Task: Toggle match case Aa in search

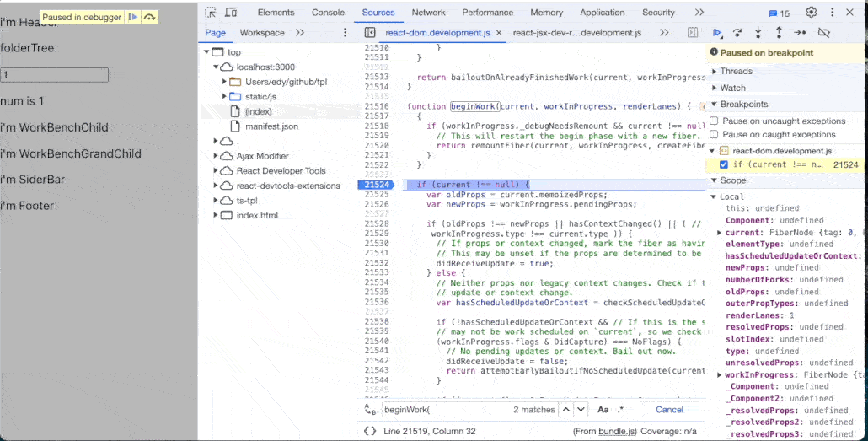Action: (x=603, y=410)
